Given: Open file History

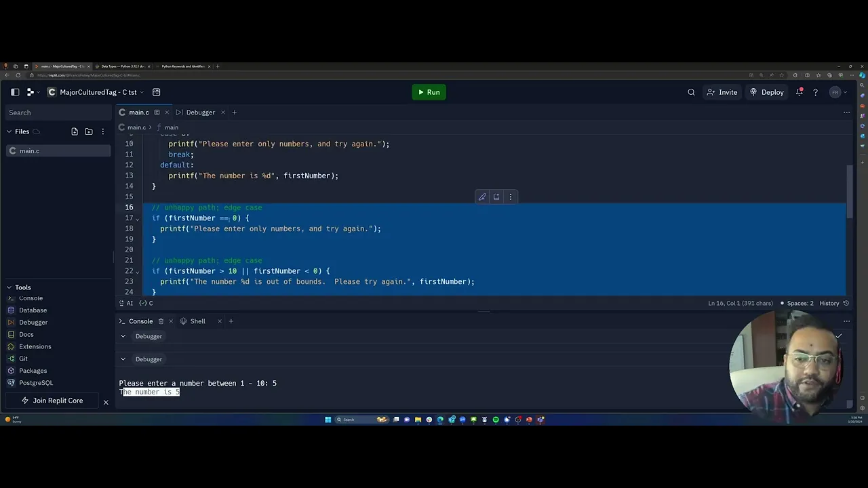Looking at the screenshot, I should click(834, 303).
